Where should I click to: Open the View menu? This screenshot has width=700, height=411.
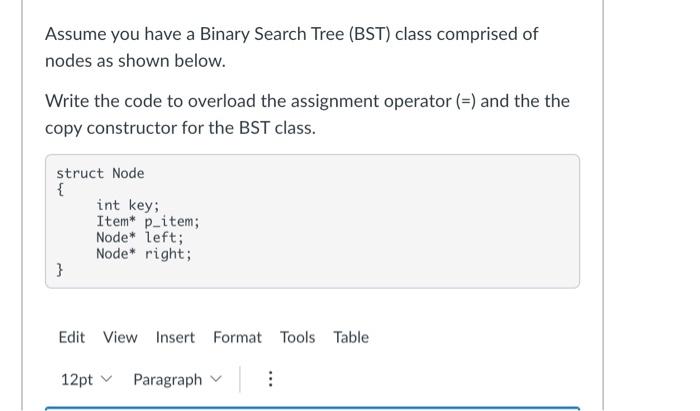coord(120,337)
